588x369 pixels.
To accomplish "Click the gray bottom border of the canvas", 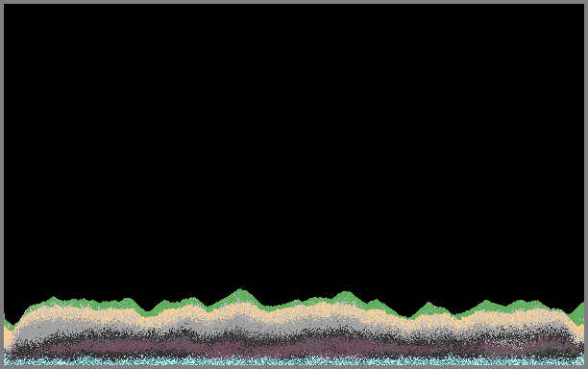I will pyautogui.click(x=294, y=367).
